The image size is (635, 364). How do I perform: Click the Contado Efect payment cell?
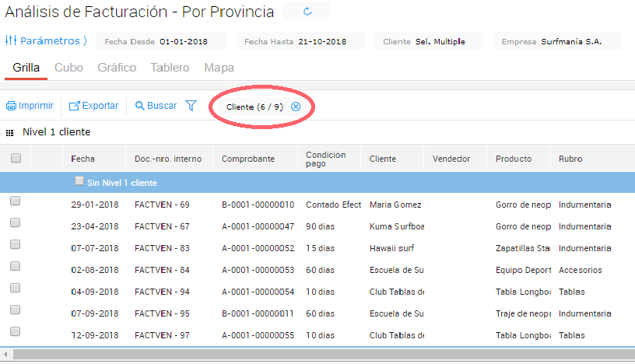click(333, 205)
